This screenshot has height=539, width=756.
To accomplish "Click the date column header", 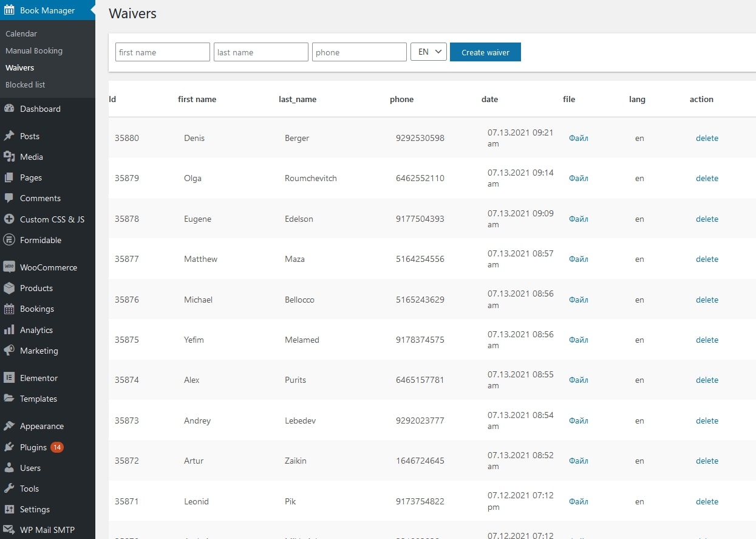I will coord(489,99).
